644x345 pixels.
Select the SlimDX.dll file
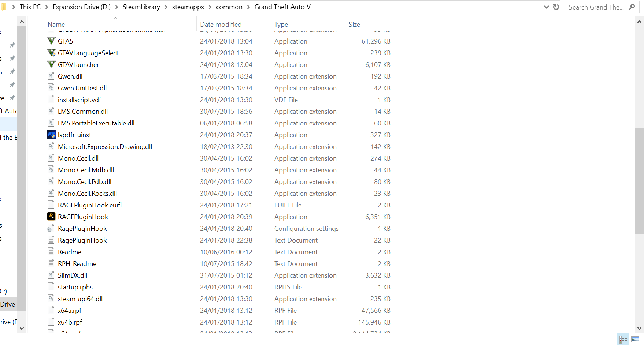73,275
